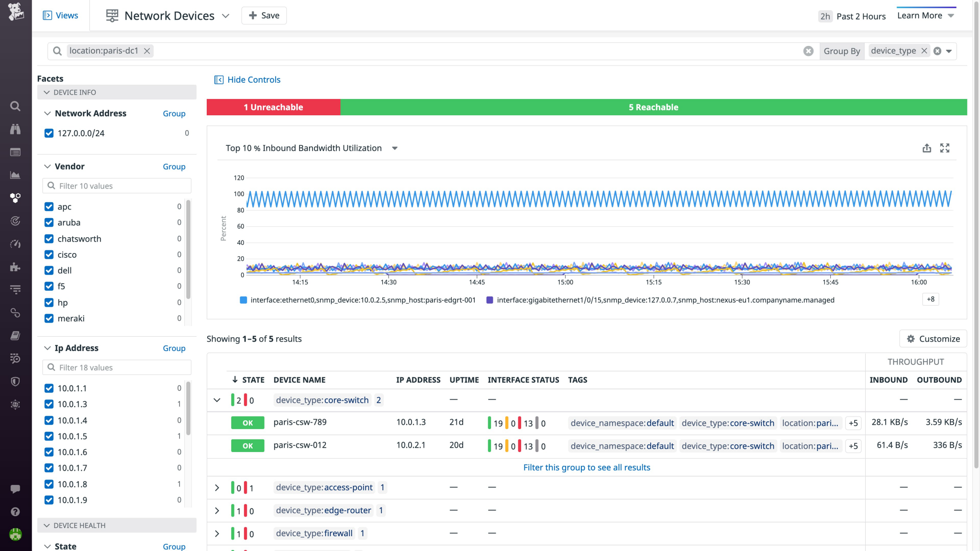Uncheck the cisco vendor facet
Viewport: 980px width, 551px height.
[49, 254]
